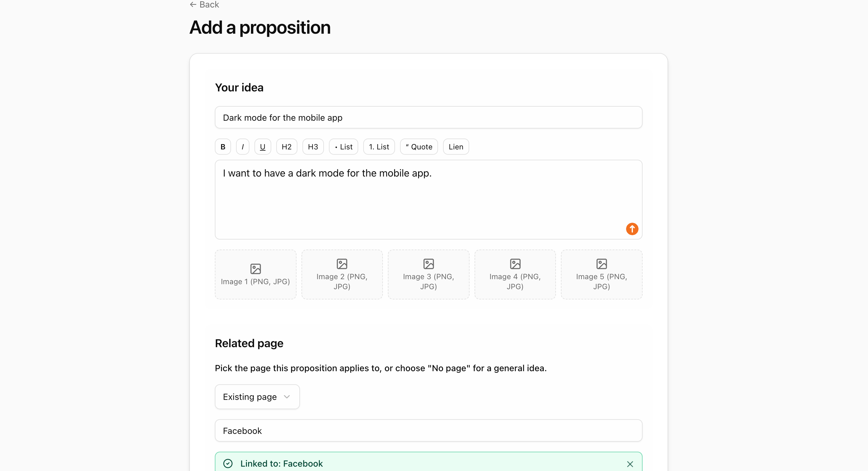The width and height of the screenshot is (868, 471).
Task: Select the Facebook page search field
Action: point(428,430)
